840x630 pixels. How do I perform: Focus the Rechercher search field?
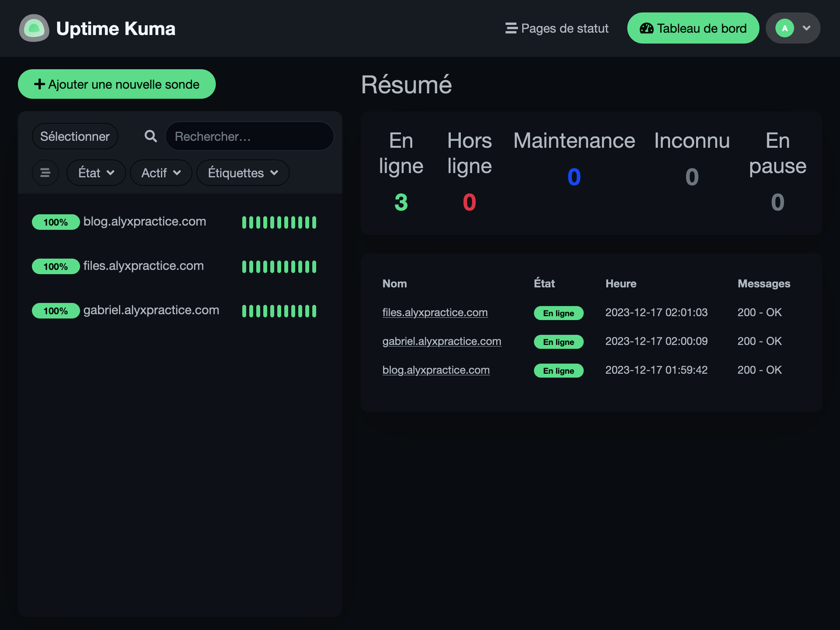[x=249, y=136]
